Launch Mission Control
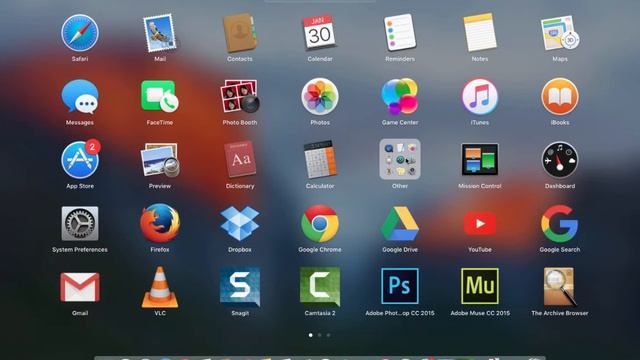The image size is (640, 360). pyautogui.click(x=480, y=159)
